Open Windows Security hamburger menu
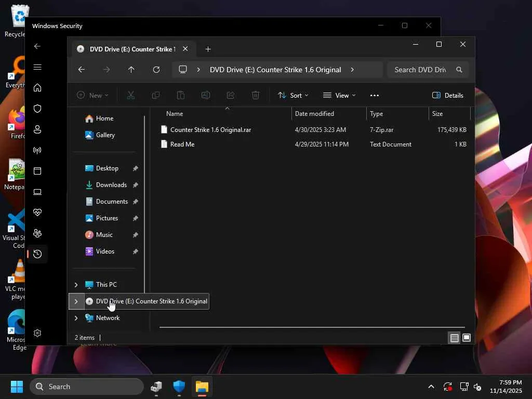532x399 pixels. pyautogui.click(x=37, y=67)
